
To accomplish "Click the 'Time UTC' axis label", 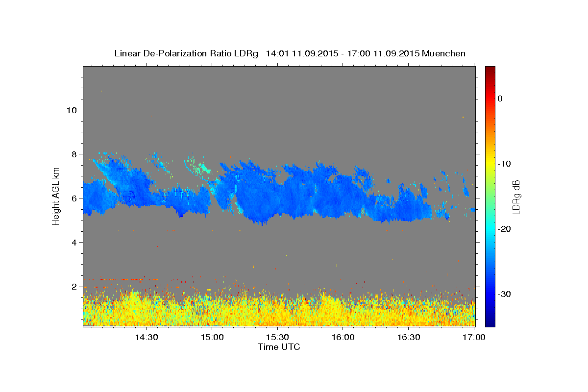I will point(279,347).
